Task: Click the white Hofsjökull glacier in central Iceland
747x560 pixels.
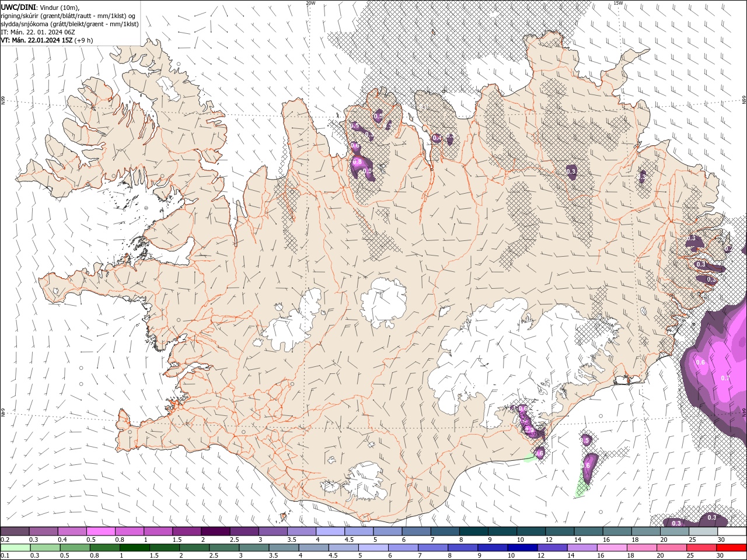Action: 383,303
